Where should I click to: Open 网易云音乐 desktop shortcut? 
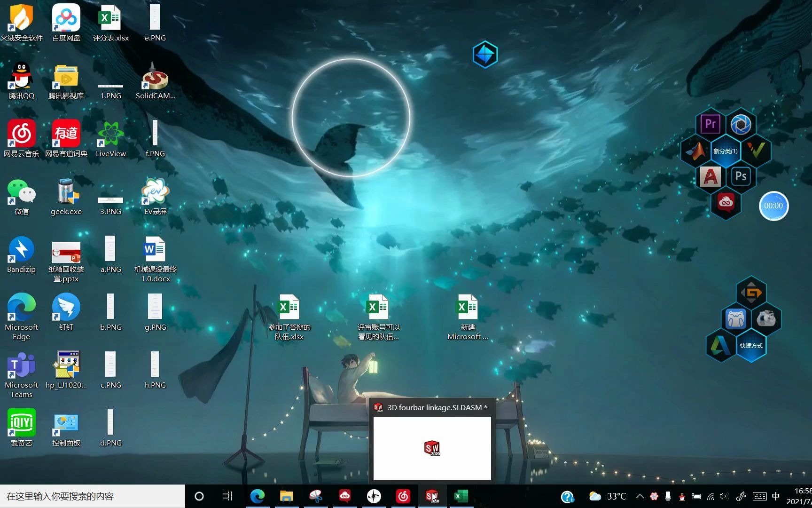[21, 138]
